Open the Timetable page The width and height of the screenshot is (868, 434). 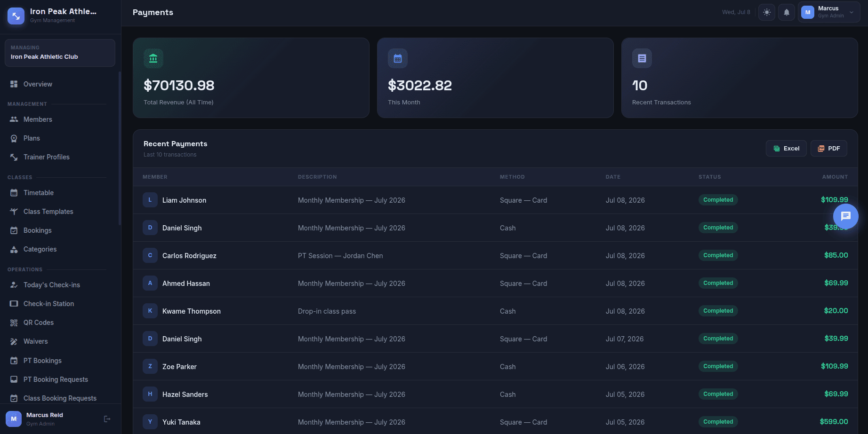coord(59,193)
